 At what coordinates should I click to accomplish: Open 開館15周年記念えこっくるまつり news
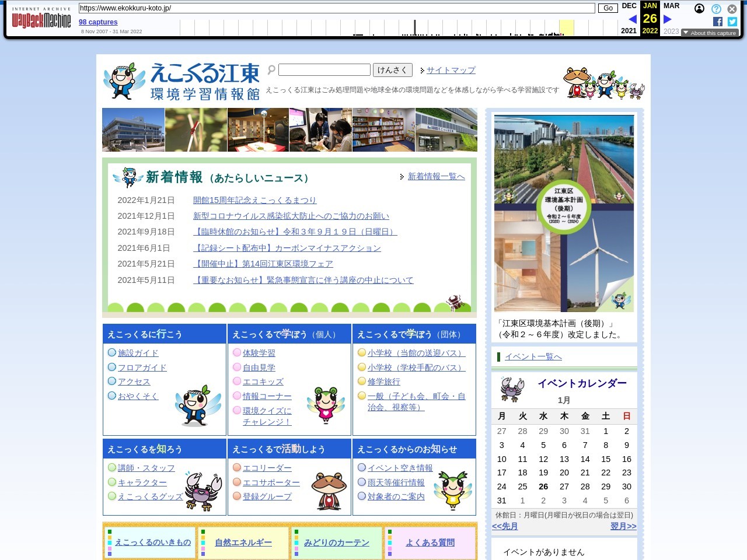(254, 200)
